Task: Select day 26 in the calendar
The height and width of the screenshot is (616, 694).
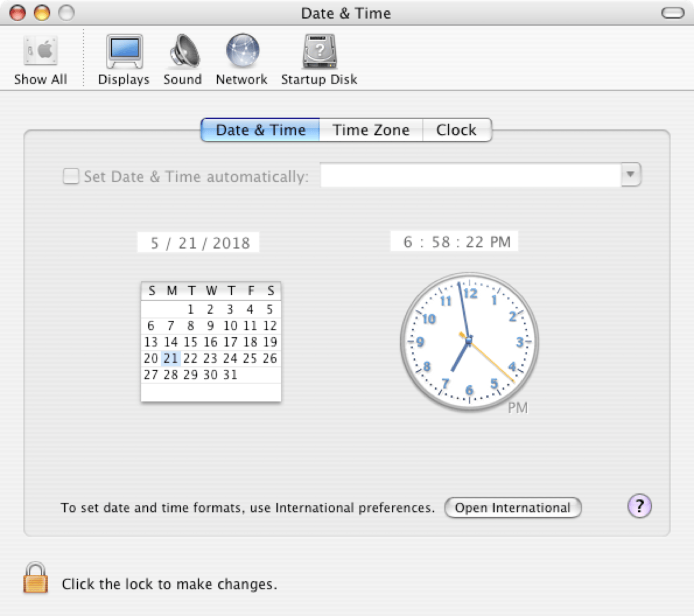Action: pyautogui.click(x=270, y=358)
